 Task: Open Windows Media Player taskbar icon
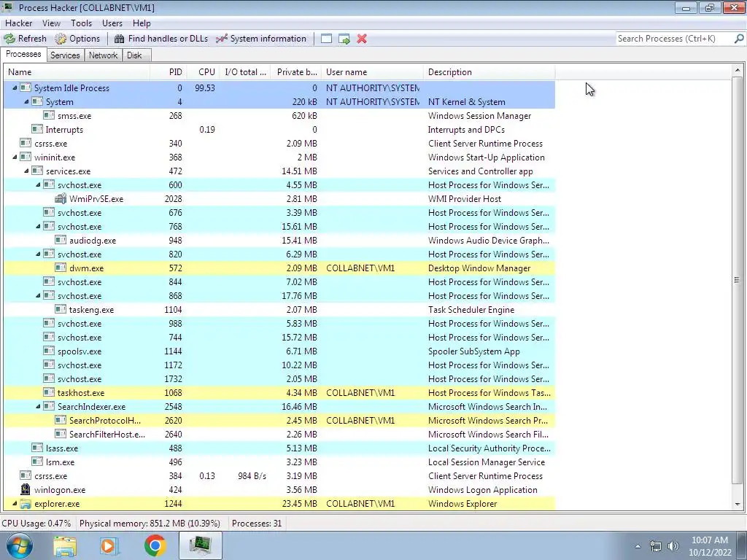tap(109, 545)
